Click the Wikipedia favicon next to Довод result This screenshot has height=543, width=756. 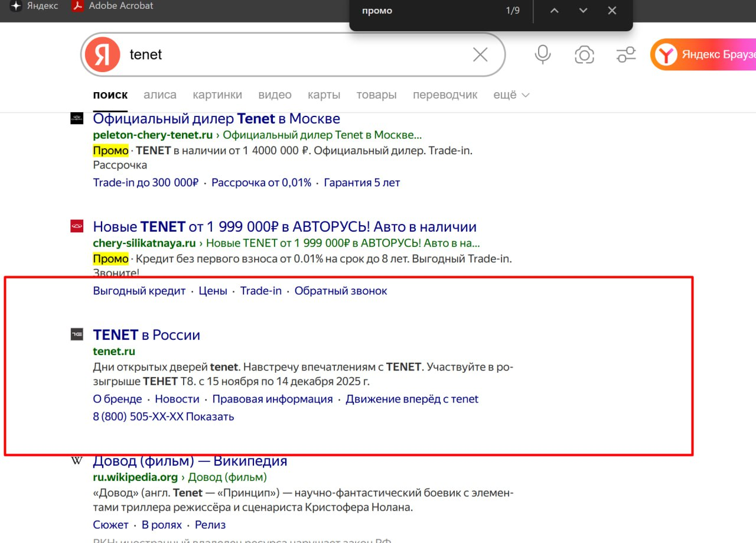point(77,461)
